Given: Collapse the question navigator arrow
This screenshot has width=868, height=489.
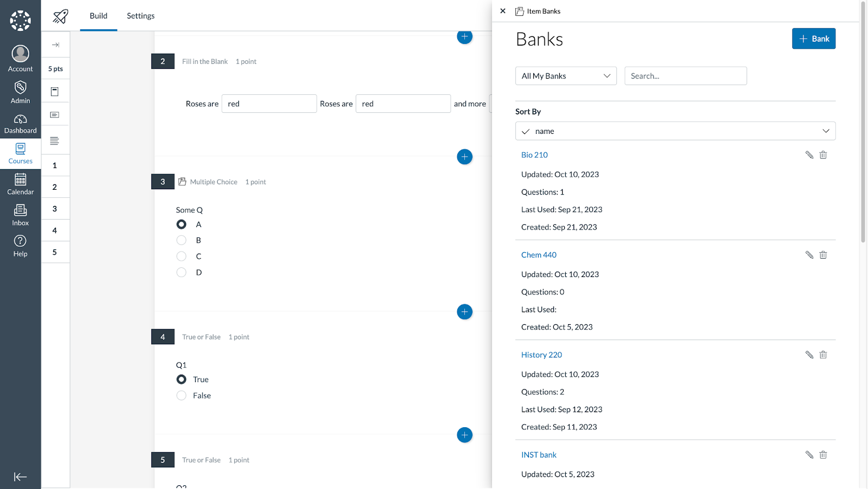Looking at the screenshot, I should point(55,45).
